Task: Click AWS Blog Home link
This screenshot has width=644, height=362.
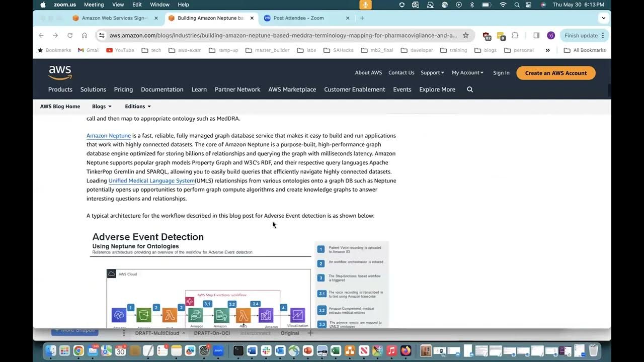Action: coord(60,107)
